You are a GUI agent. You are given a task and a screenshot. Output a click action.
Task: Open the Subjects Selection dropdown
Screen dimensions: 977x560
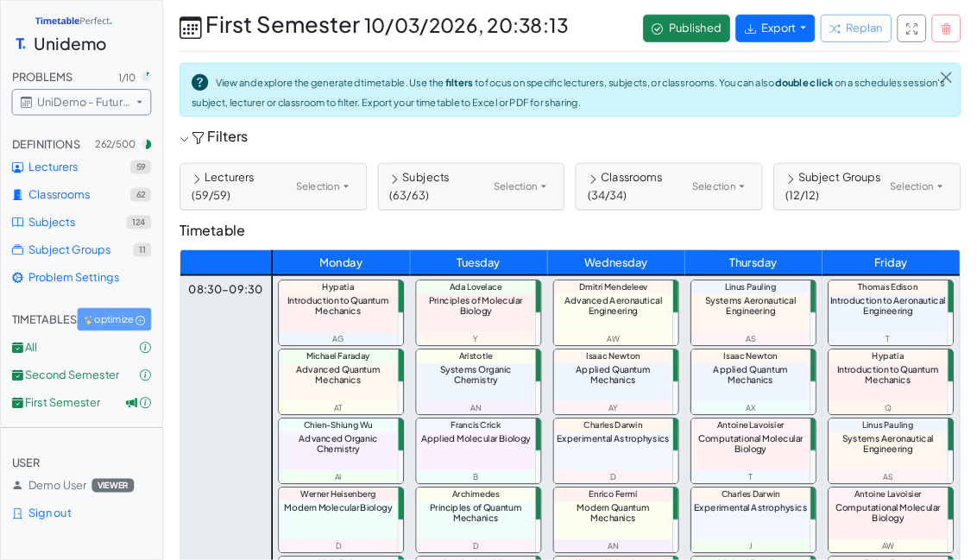pos(520,186)
